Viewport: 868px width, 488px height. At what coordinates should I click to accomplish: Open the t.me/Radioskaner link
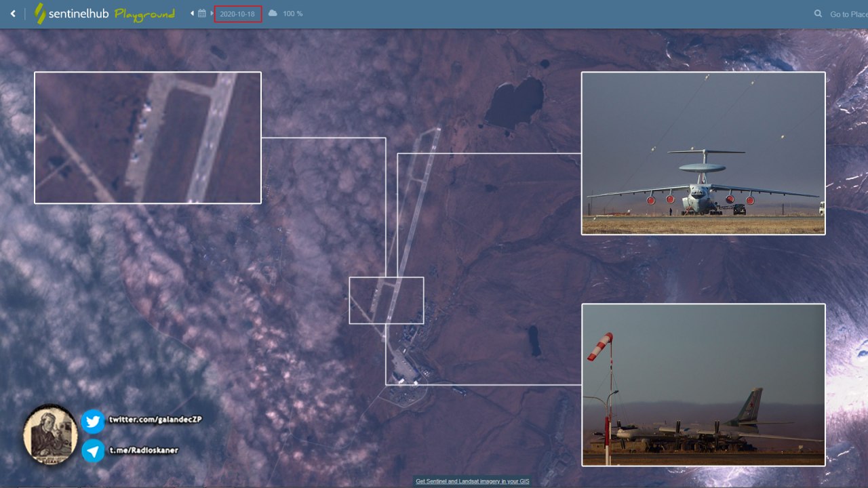144,450
